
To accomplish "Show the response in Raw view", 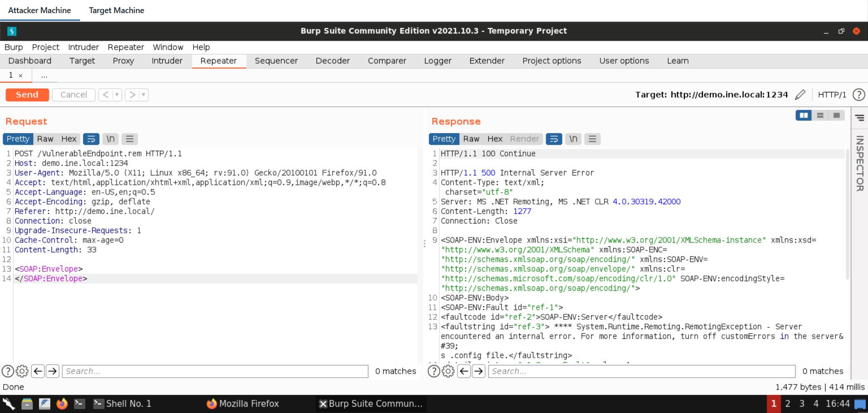I will pos(471,139).
